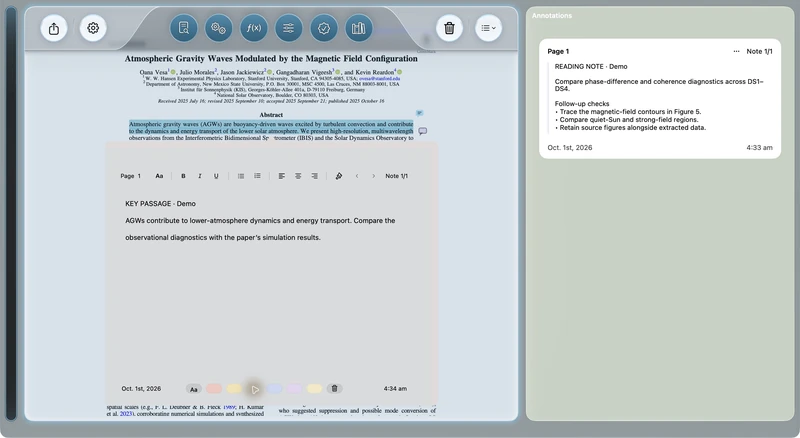This screenshot has height=438, width=800.
Task: Center the note text
Action: coord(298,176)
